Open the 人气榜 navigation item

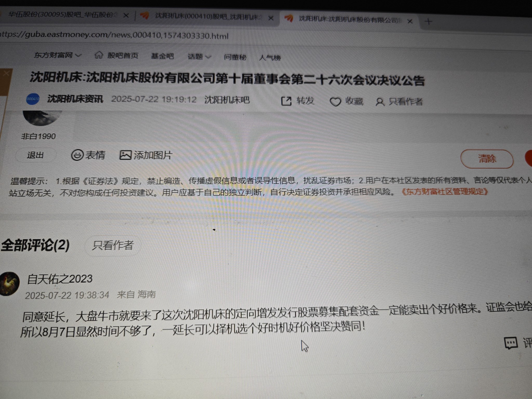[270, 58]
